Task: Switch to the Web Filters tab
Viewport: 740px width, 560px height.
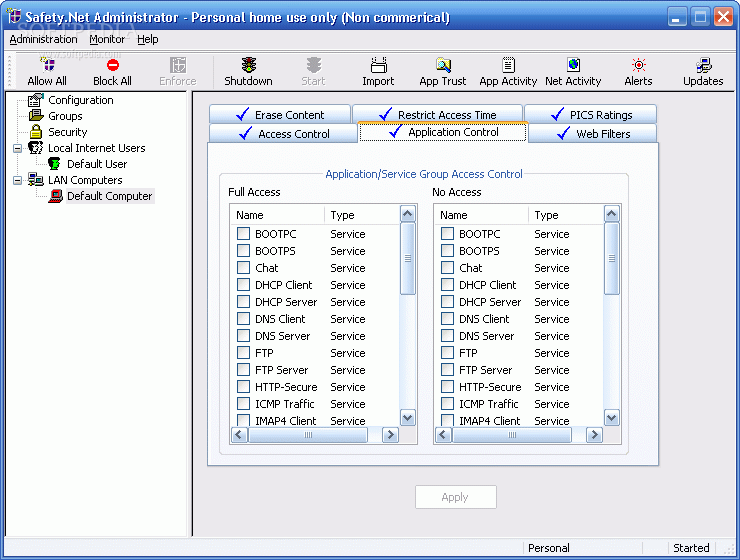Action: click(592, 134)
